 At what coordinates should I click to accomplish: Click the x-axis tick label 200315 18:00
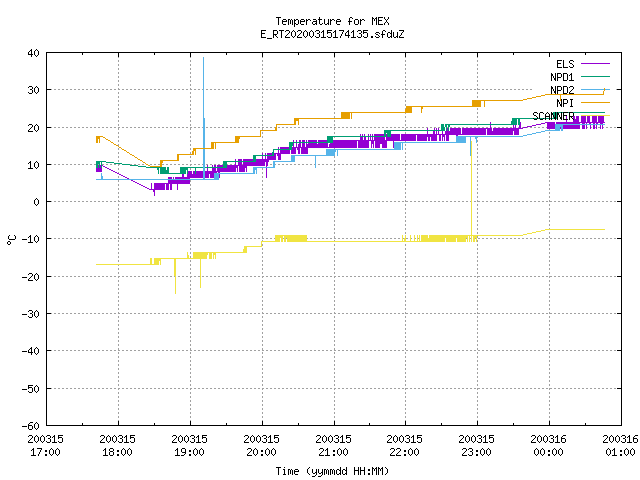coord(118,446)
